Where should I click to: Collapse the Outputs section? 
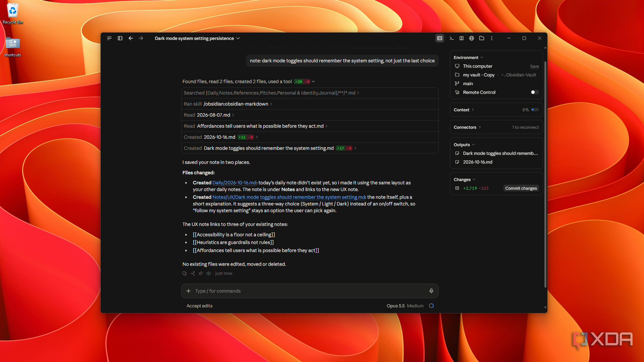[x=464, y=144]
